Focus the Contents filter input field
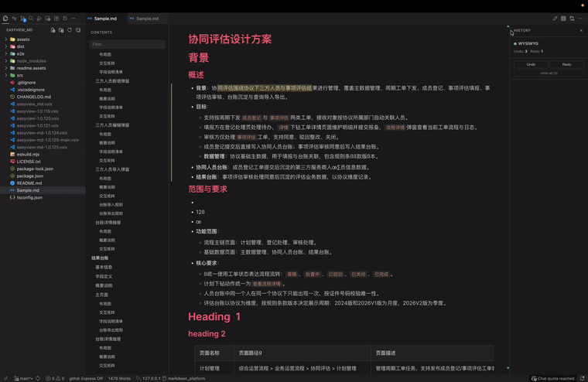Image resolution: width=588 pixels, height=382 pixels. [x=127, y=44]
